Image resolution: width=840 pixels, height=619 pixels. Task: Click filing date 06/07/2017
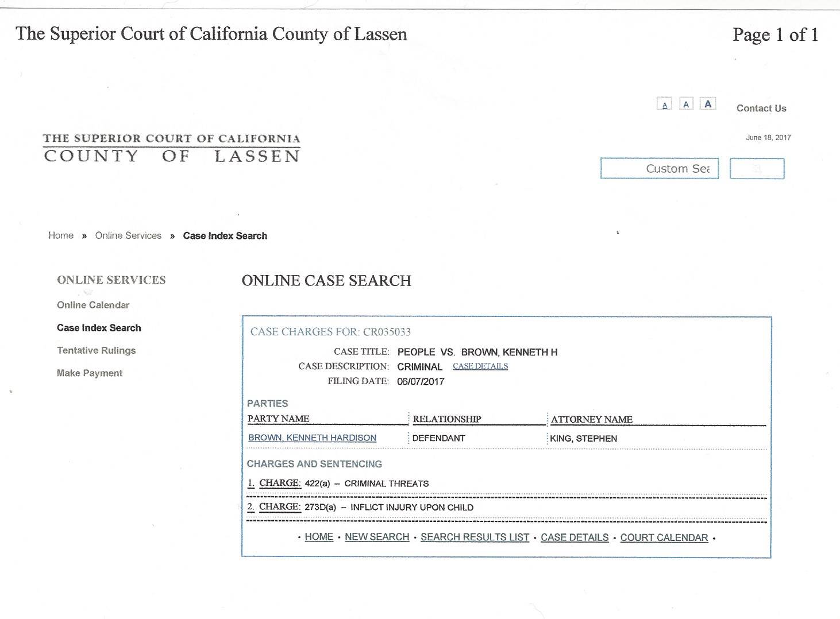[x=421, y=382]
